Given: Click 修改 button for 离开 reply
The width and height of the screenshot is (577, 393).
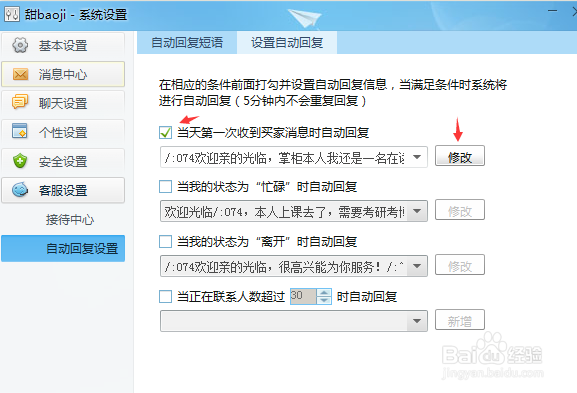Looking at the screenshot, I should coord(460,265).
